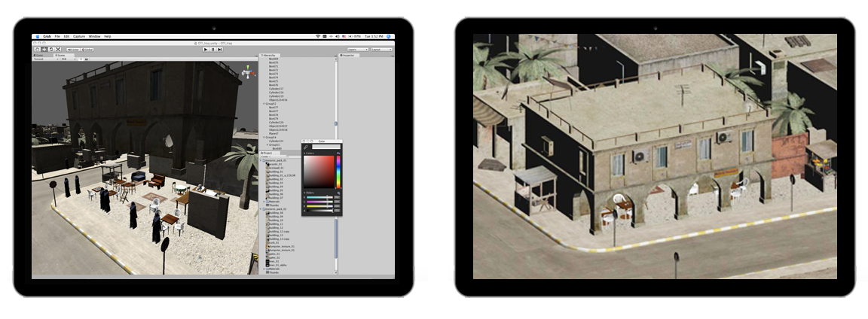Switch to the Game tab
Screen dimensions: 868x319
tap(40, 56)
